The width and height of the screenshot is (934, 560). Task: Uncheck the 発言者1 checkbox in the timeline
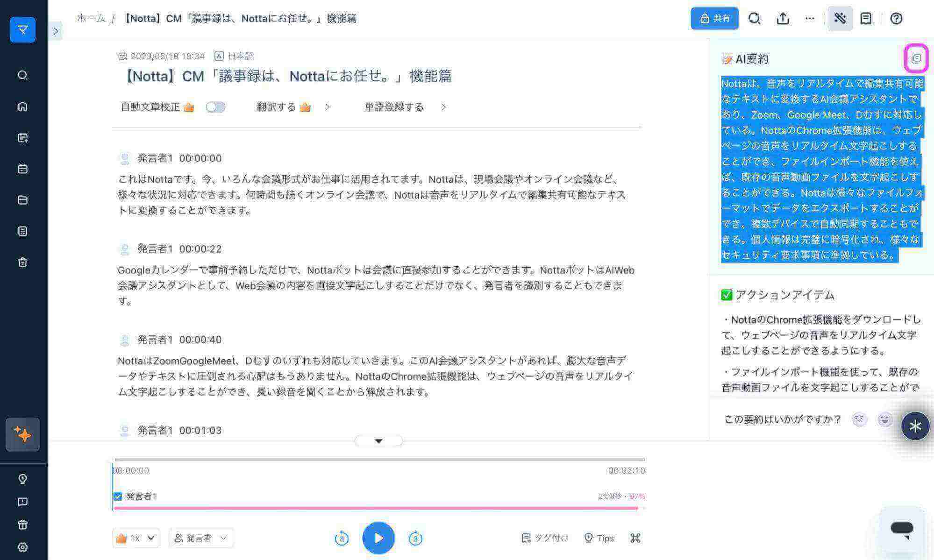pyautogui.click(x=118, y=496)
